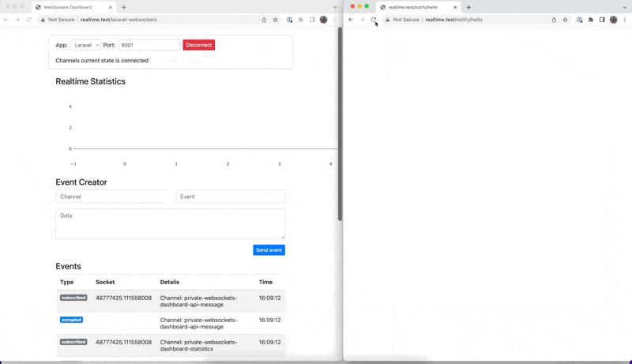The width and height of the screenshot is (632, 364).
Task: Open new tab in left window
Action: 124,7
